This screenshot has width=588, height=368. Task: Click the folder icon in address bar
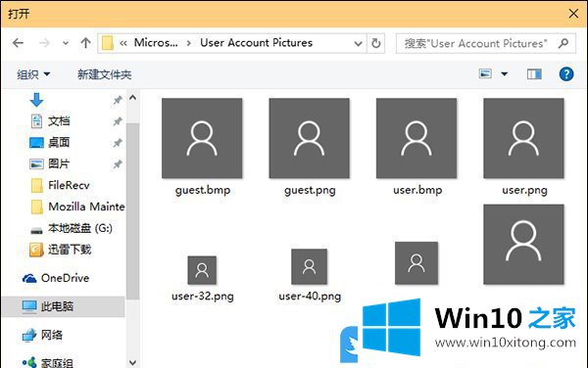pos(108,43)
